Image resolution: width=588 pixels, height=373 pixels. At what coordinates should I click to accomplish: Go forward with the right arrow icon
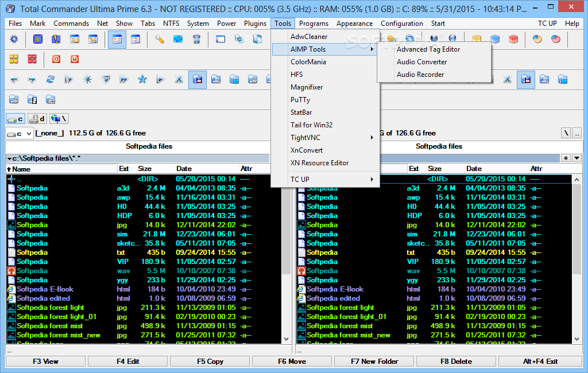click(32, 79)
